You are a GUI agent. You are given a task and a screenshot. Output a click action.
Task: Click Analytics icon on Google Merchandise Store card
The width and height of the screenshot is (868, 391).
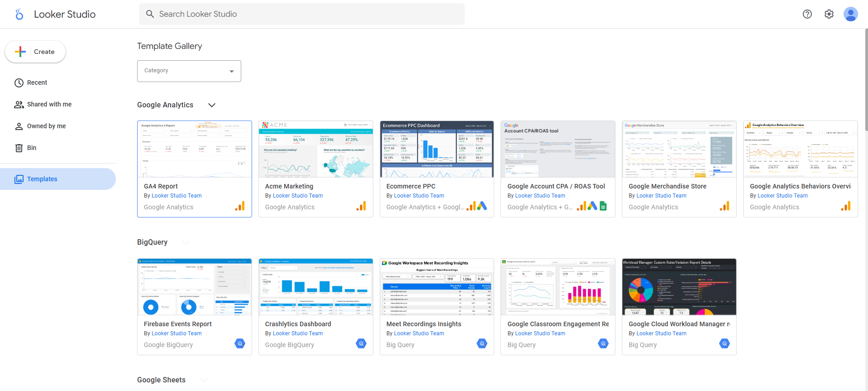click(x=725, y=206)
